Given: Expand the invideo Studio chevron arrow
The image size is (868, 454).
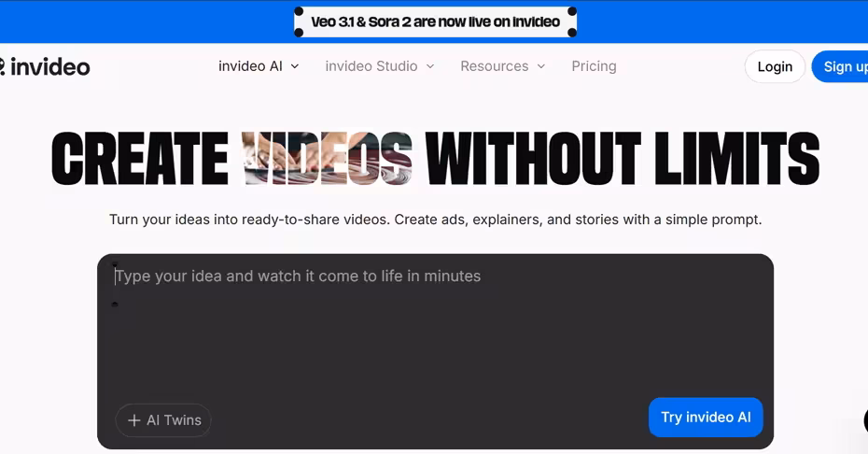Looking at the screenshot, I should pyautogui.click(x=430, y=66).
